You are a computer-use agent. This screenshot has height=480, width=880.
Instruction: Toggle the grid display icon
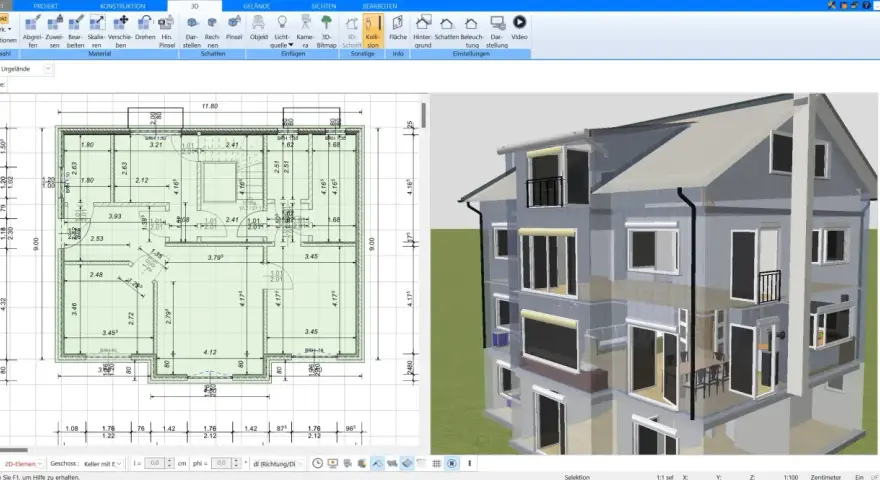pos(437,464)
